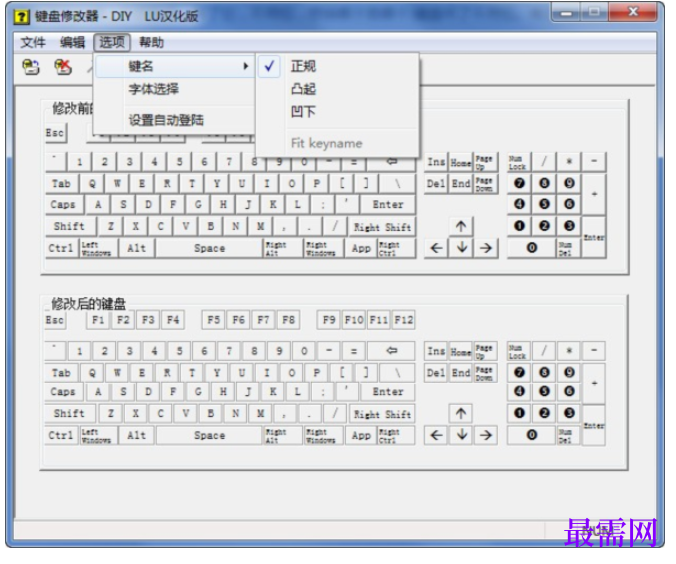The width and height of the screenshot is (676, 564).
Task: Click left arrow on modified keyboard
Action: (436, 436)
